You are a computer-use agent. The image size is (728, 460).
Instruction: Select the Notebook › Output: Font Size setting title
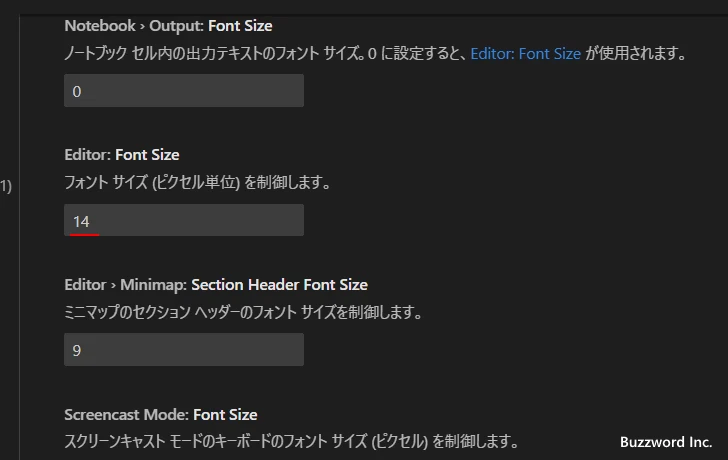coord(168,26)
